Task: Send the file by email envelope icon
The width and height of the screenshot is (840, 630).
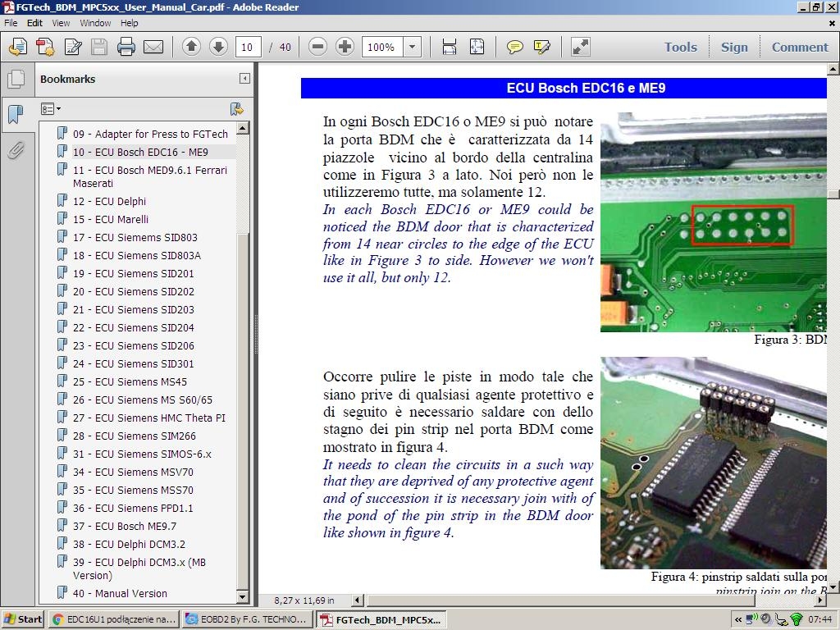Action: 153,47
